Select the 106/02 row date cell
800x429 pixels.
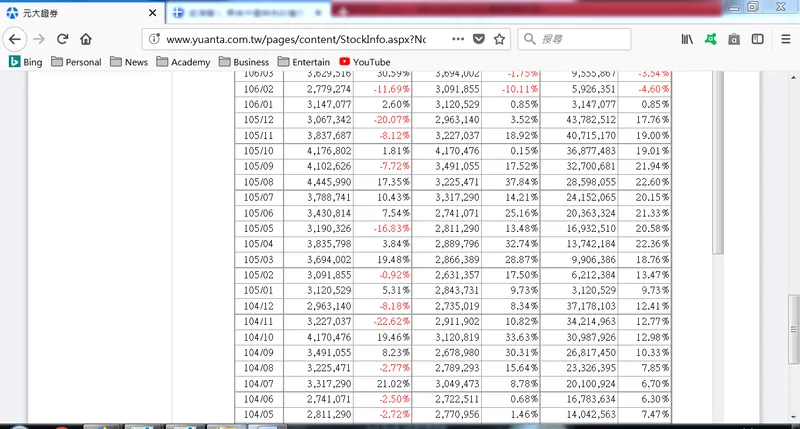[x=259, y=89]
